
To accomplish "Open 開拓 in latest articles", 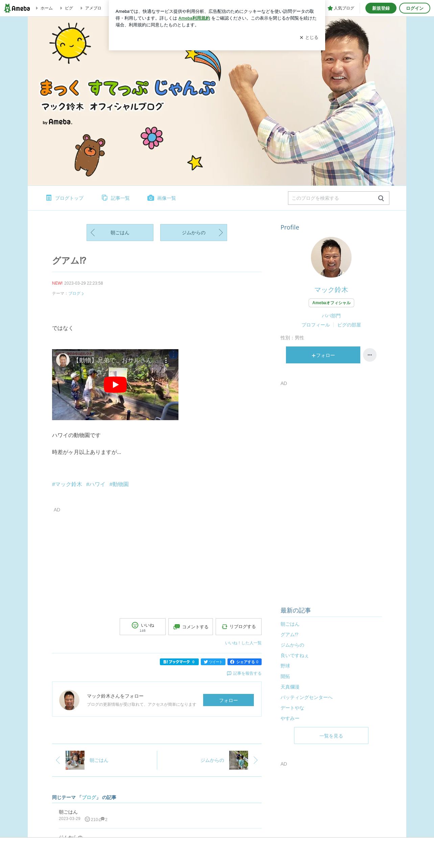I will tap(285, 676).
